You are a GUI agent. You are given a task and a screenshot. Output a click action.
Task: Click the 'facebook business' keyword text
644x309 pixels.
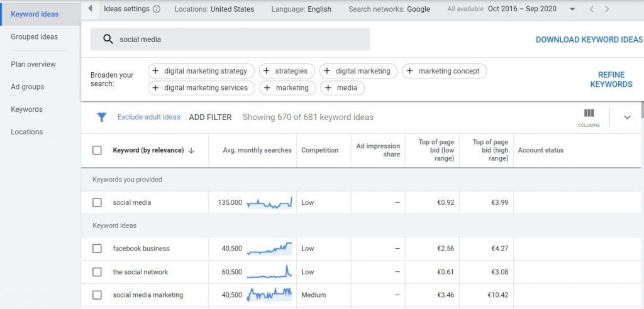click(x=142, y=249)
